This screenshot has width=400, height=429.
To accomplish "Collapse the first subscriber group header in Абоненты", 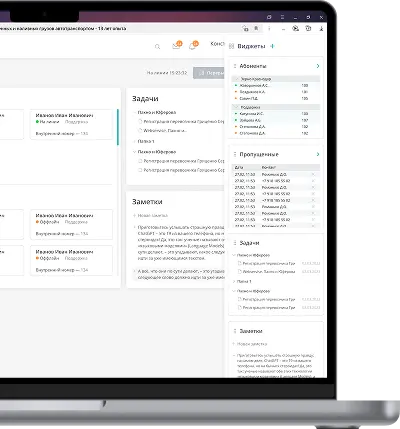I will (x=275, y=79).
